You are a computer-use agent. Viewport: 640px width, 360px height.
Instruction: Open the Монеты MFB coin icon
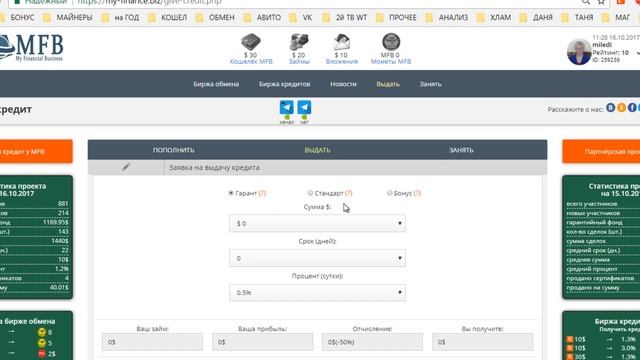tap(391, 42)
